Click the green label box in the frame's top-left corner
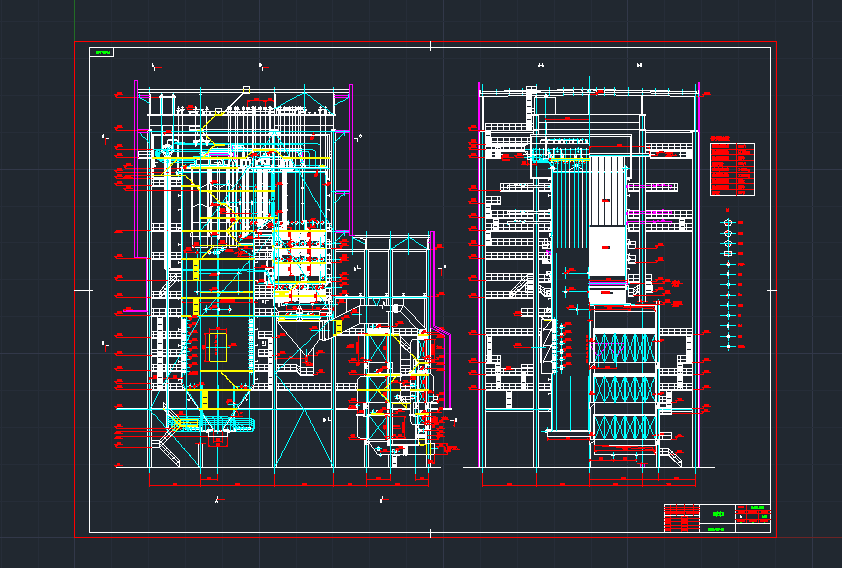This screenshot has height=568, width=842. pyautogui.click(x=102, y=52)
